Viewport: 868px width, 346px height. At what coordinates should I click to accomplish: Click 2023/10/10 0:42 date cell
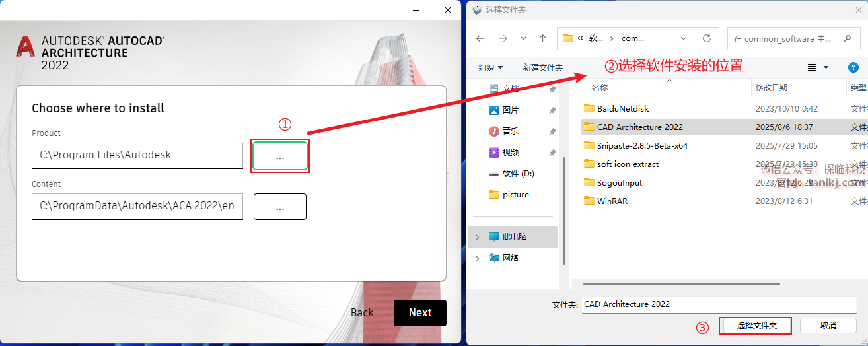[x=787, y=108]
